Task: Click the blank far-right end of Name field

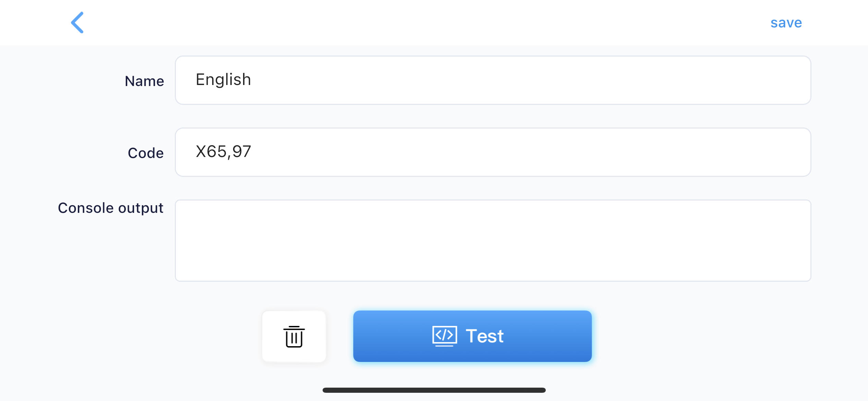Action: 788,80
